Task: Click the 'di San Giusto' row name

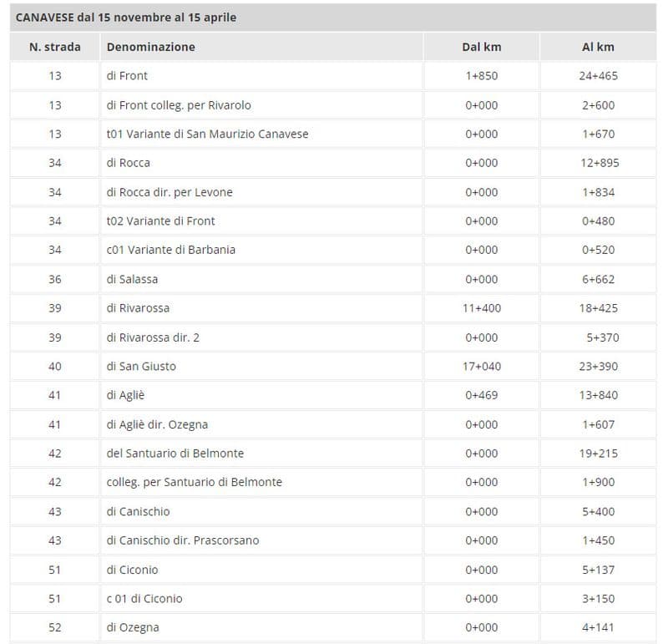Action: (141, 366)
